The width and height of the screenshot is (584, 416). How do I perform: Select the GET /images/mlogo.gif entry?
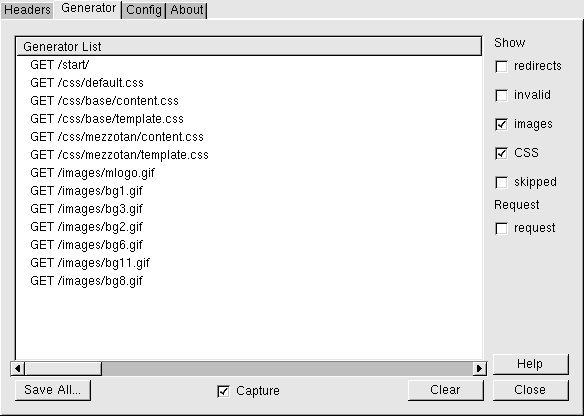tap(249, 173)
